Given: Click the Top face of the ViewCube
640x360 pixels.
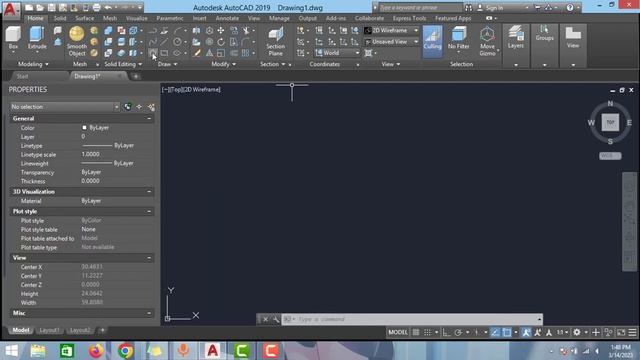Looking at the screenshot, I should tap(610, 122).
